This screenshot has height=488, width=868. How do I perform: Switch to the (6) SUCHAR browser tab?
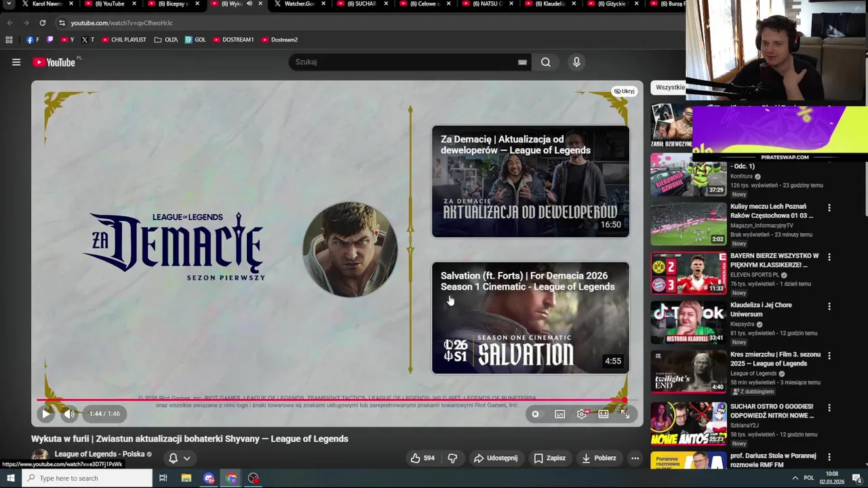361,4
